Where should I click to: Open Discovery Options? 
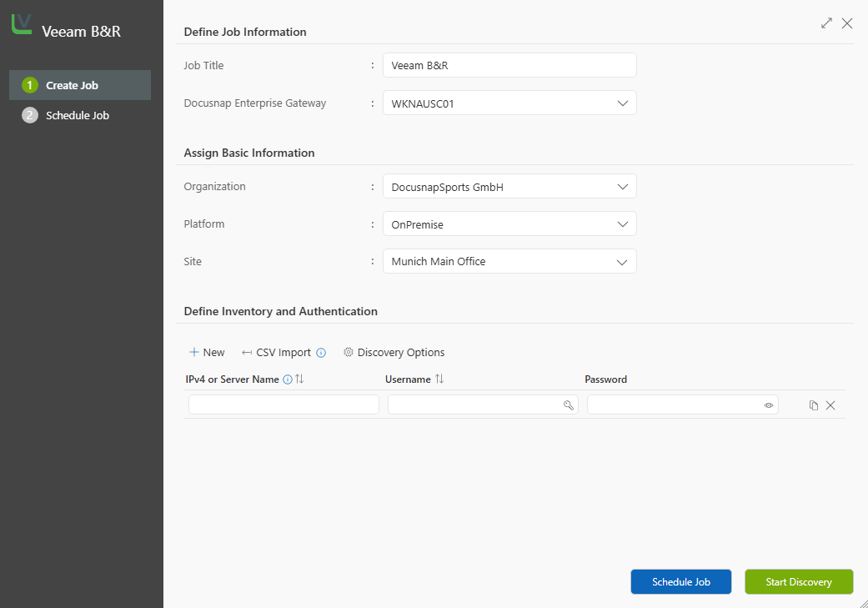(394, 352)
